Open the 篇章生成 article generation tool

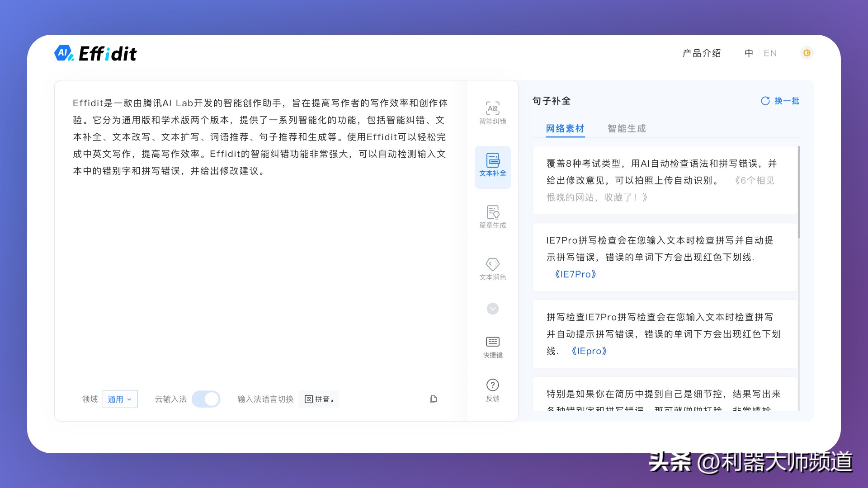(492, 217)
